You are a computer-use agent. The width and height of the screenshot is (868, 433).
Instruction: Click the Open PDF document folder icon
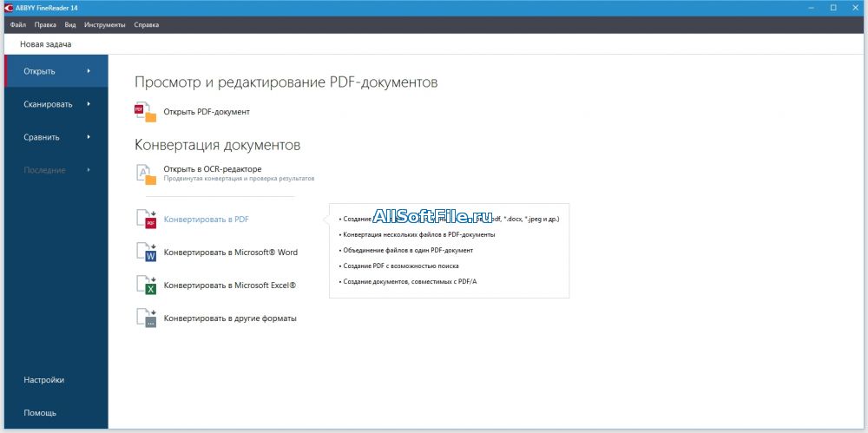click(146, 112)
